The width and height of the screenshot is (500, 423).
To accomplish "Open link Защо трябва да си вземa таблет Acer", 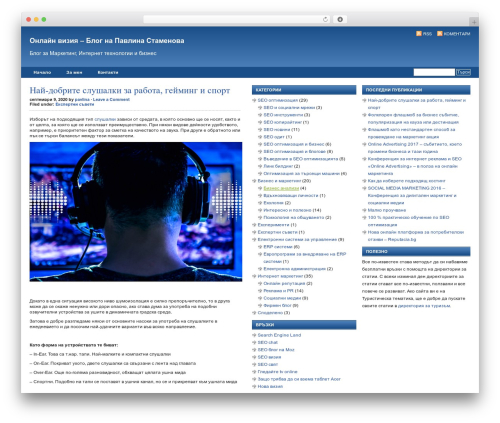I will click(x=299, y=379).
